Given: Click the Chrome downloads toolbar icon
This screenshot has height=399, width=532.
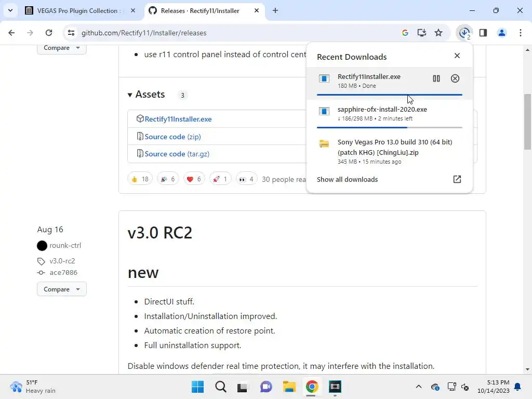Looking at the screenshot, I should pyautogui.click(x=464, y=33).
